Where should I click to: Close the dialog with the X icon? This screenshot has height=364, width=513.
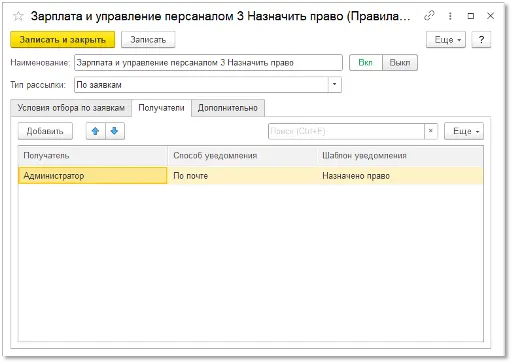pyautogui.click(x=490, y=16)
